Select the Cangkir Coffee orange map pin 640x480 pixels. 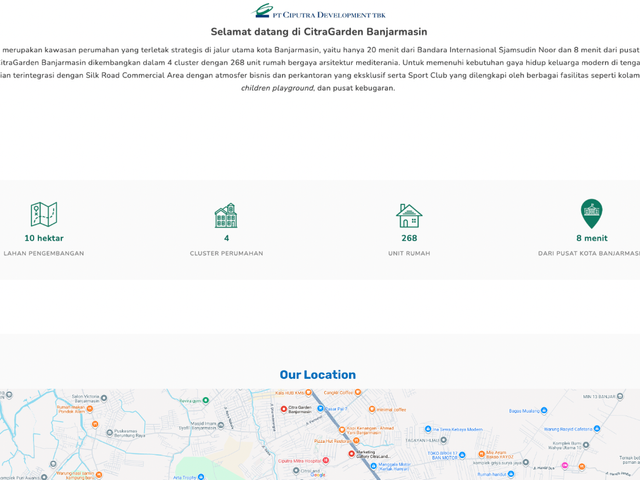tap(358, 392)
